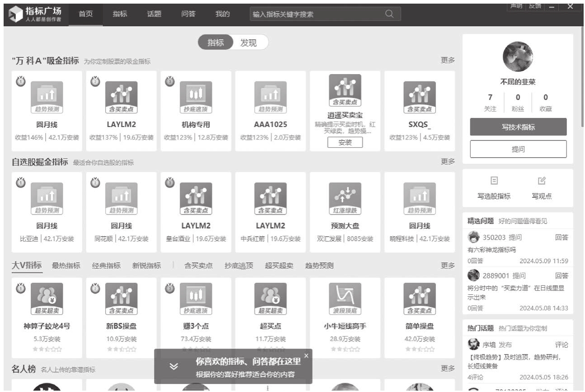Viewport: 585px width, 392px height.
Task: Open the 话题 tab
Action: pos(154,14)
